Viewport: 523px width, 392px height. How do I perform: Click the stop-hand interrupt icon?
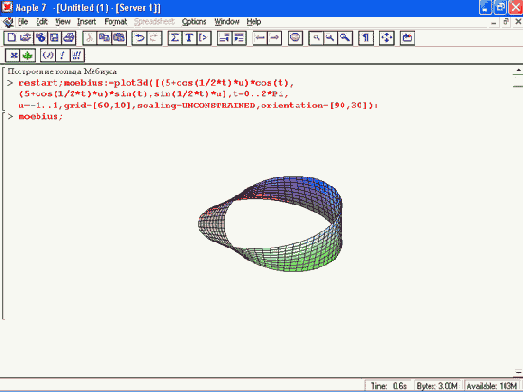pyautogui.click(x=295, y=38)
